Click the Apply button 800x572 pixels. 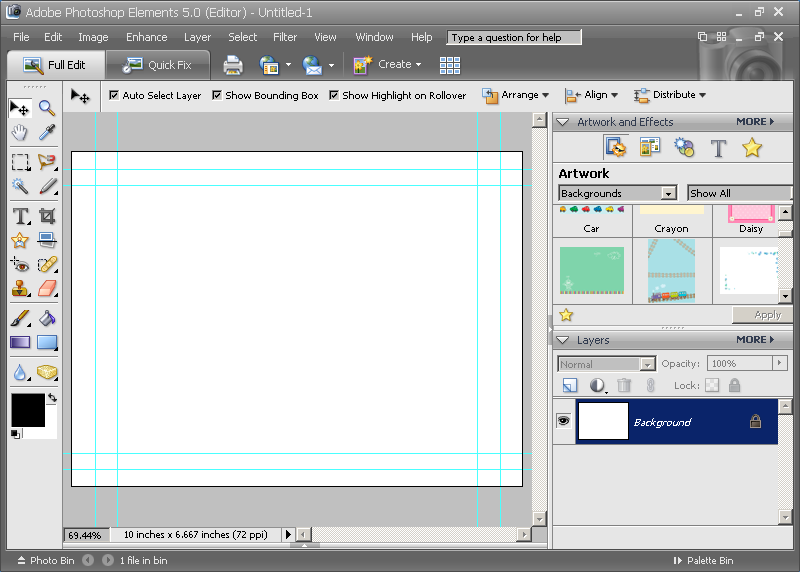(762, 315)
